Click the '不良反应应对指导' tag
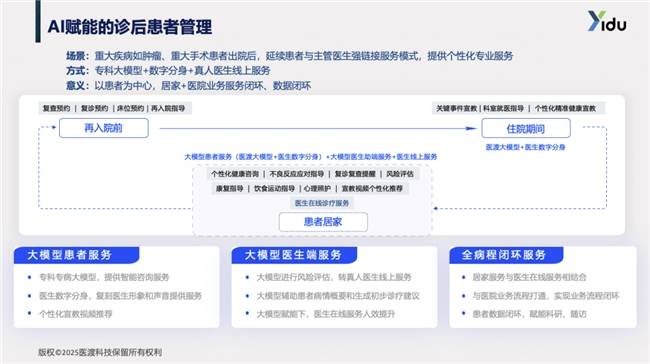The height and width of the screenshot is (364, 650). point(296,174)
